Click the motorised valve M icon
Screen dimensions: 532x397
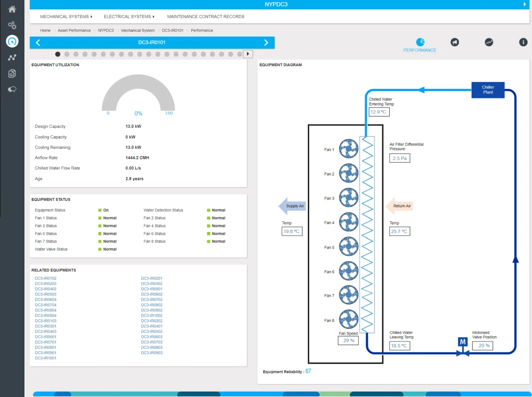463,342
